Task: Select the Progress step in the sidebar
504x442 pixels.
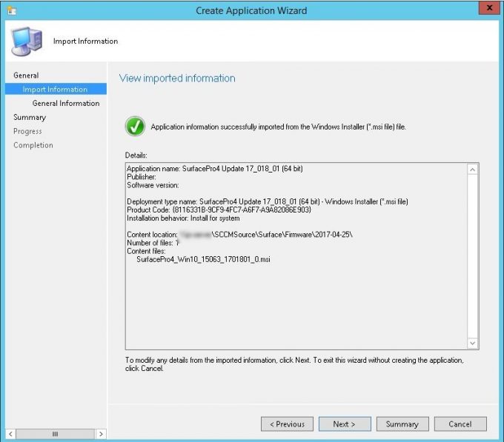Action: (x=27, y=132)
